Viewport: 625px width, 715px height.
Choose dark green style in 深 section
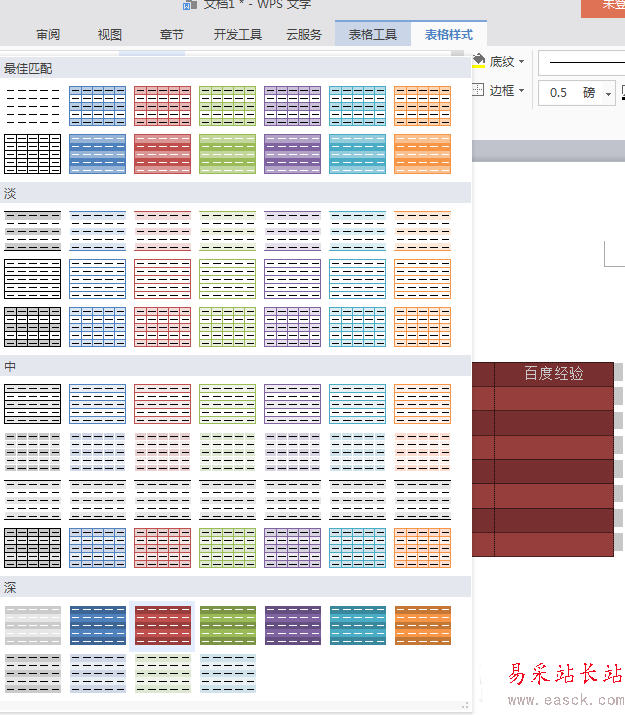[227, 625]
